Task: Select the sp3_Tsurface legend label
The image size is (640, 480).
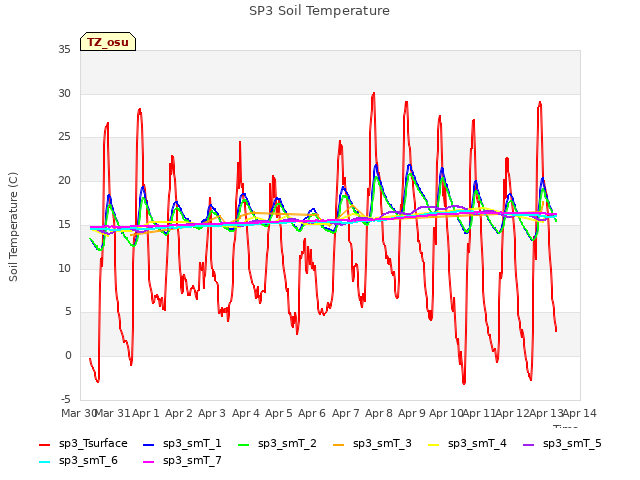Action: coord(93,444)
